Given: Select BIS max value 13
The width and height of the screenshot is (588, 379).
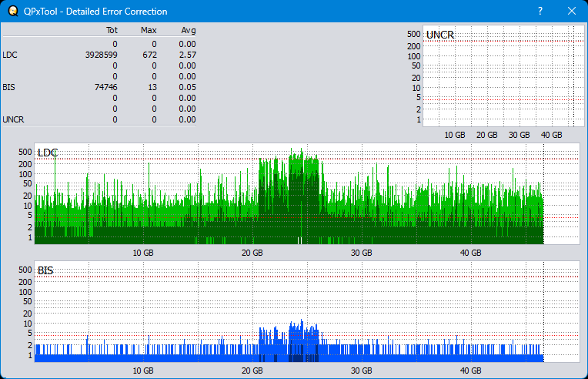Looking at the screenshot, I should click(152, 87).
